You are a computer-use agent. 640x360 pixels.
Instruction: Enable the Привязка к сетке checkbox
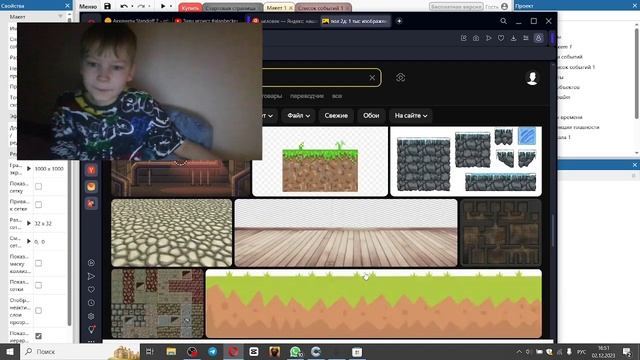click(38, 204)
